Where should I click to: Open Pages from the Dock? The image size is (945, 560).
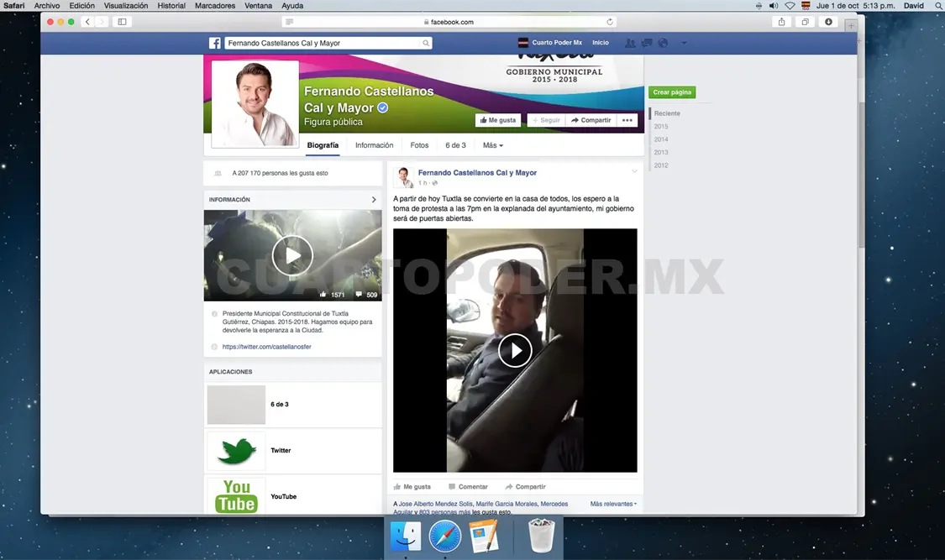point(484,536)
